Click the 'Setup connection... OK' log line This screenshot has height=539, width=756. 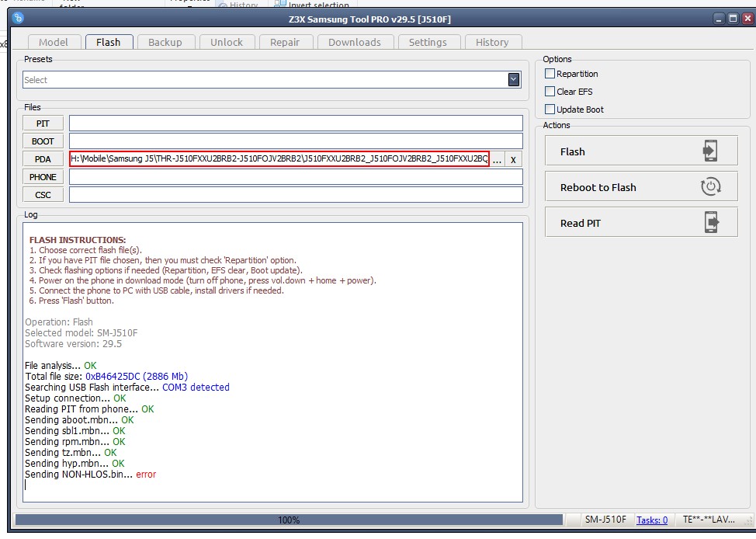coord(76,398)
